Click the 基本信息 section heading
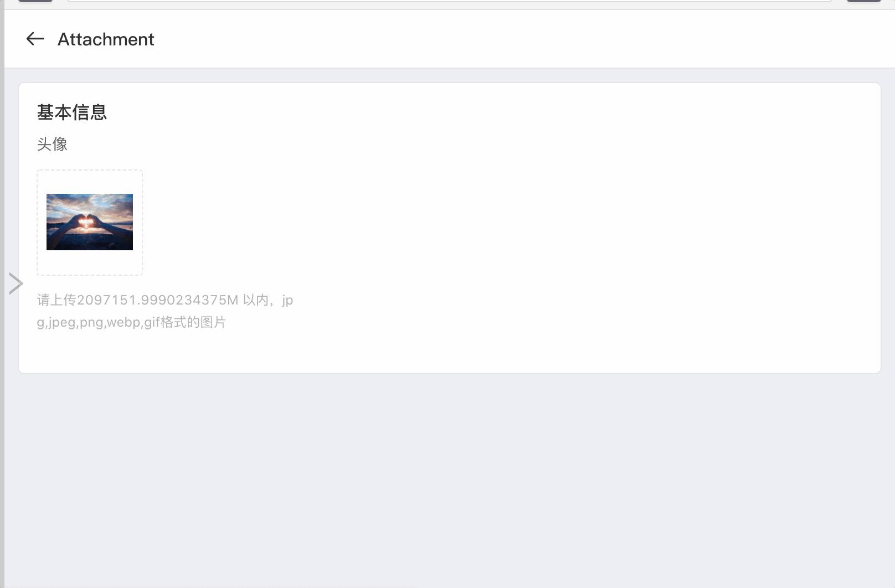The image size is (895, 588). (x=72, y=112)
